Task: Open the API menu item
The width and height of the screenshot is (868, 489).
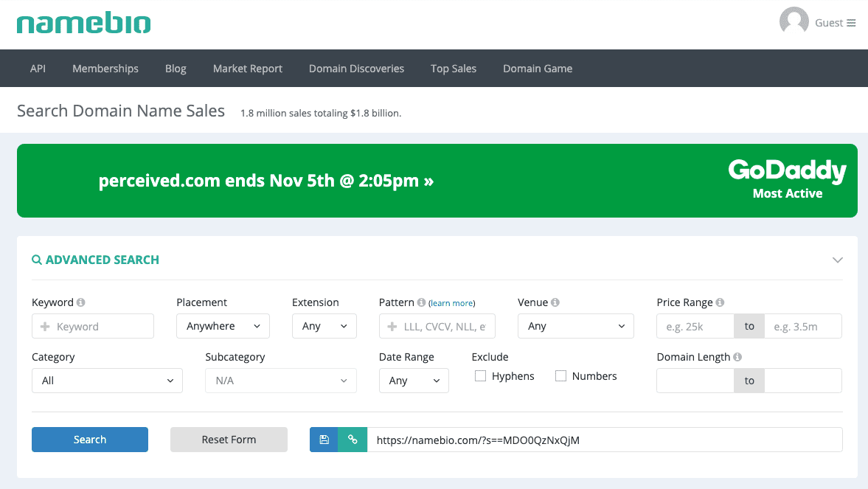Action: [x=38, y=69]
